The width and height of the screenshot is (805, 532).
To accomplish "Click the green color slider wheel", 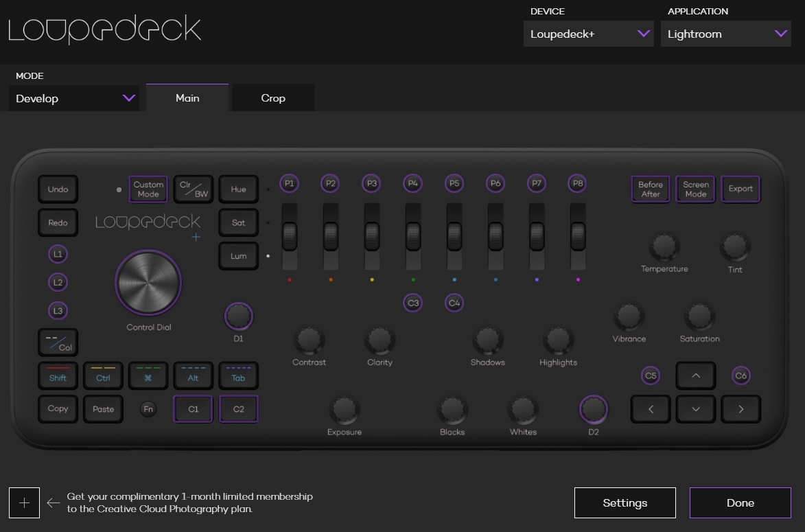I will pyautogui.click(x=413, y=236).
